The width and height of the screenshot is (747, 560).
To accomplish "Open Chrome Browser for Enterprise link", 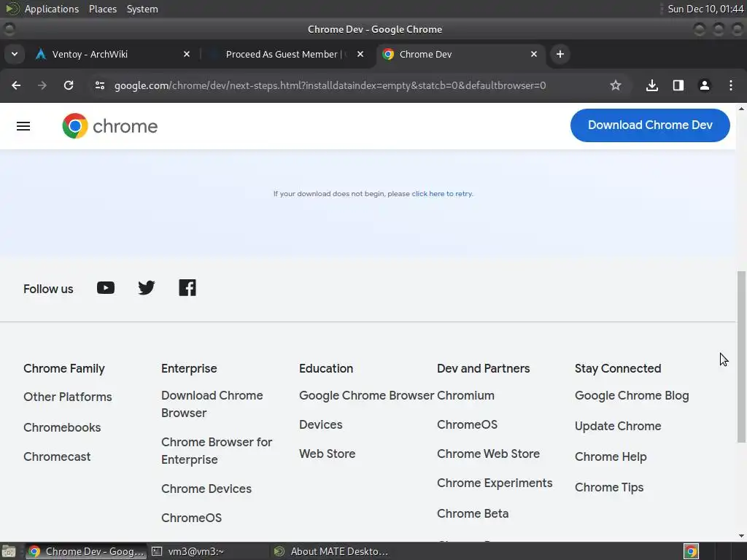I will point(217,451).
